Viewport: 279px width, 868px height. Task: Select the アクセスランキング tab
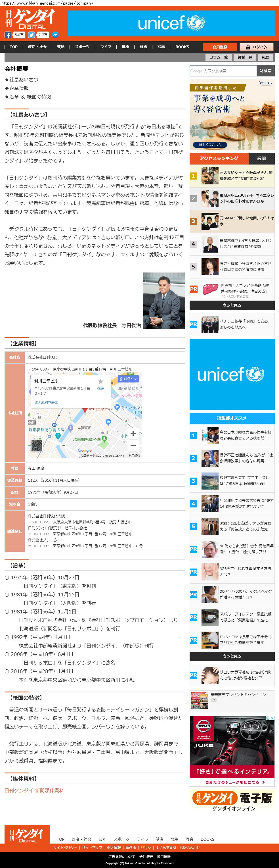219,159
